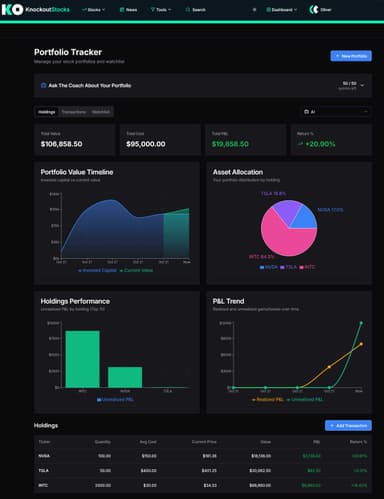Image resolution: width=384 pixels, height=499 pixels.
Task: Toggle INTC legend in Asset Allocation
Action: (x=307, y=267)
